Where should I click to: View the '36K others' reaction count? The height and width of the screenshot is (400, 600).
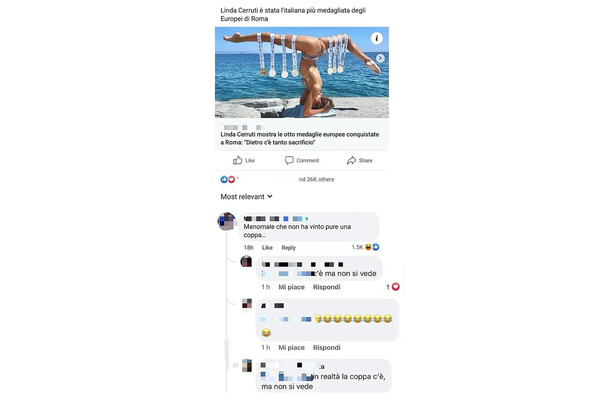click(316, 179)
